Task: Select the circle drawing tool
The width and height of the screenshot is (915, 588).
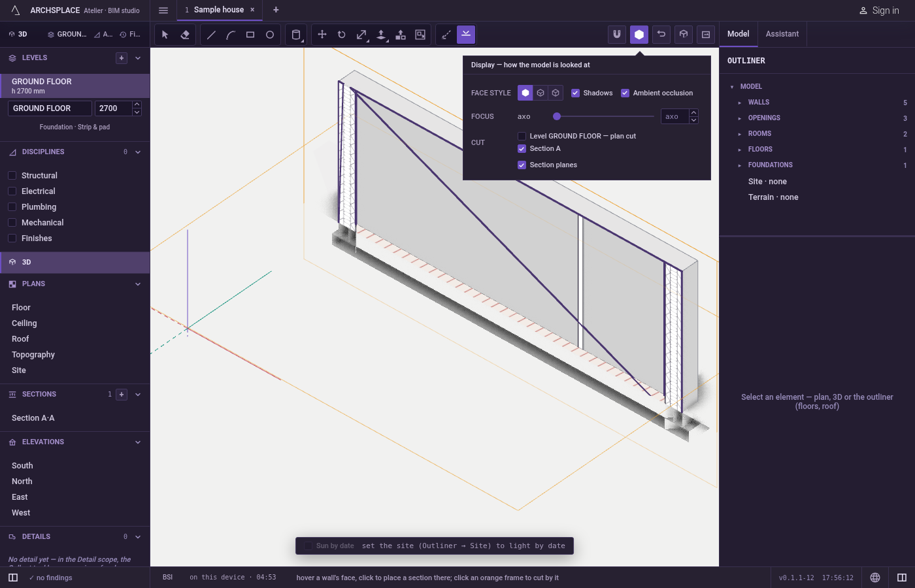Action: tap(270, 35)
